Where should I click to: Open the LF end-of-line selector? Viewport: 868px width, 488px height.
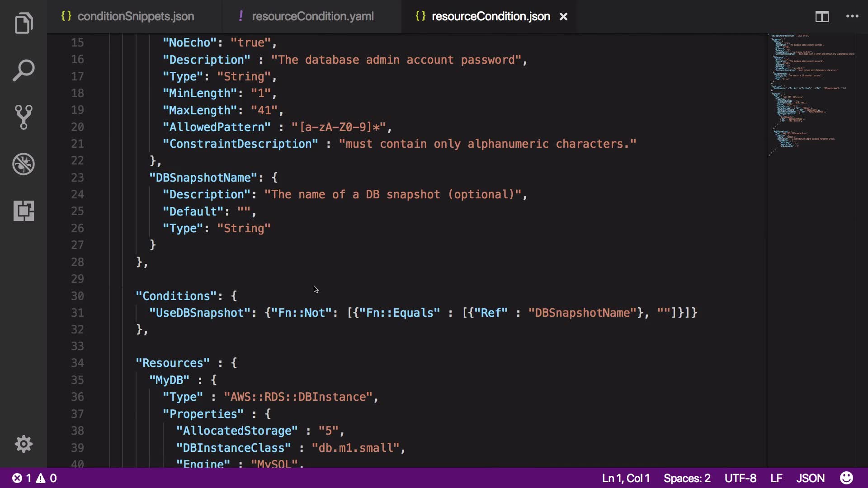tap(776, 478)
